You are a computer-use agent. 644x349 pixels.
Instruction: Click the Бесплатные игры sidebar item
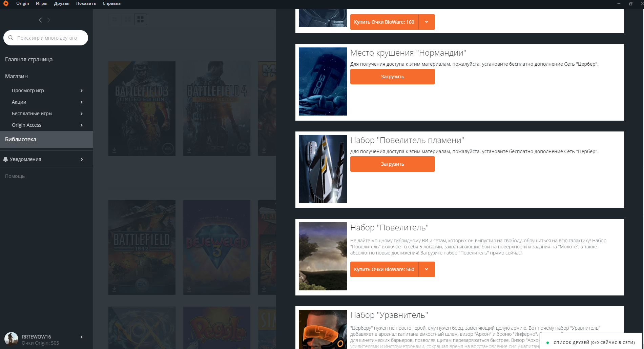pos(32,114)
